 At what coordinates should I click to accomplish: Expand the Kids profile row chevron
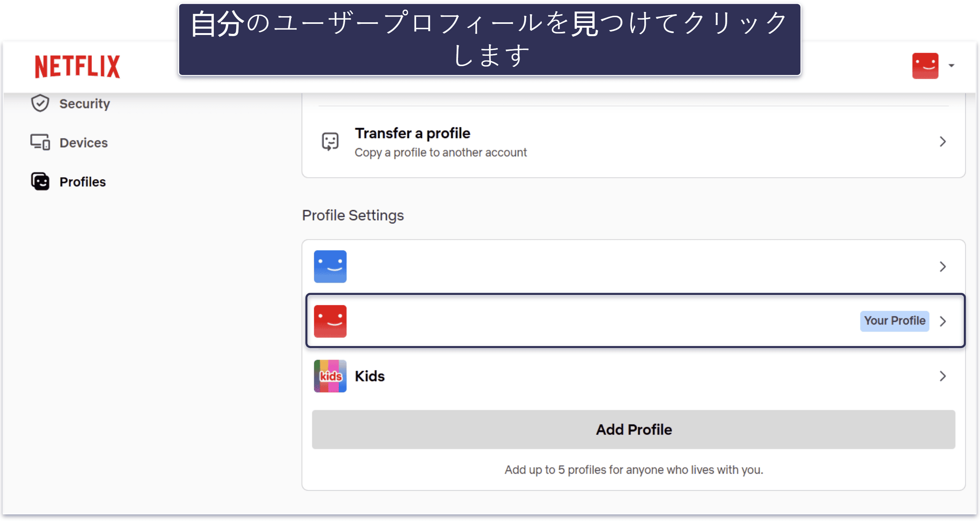pyautogui.click(x=943, y=376)
